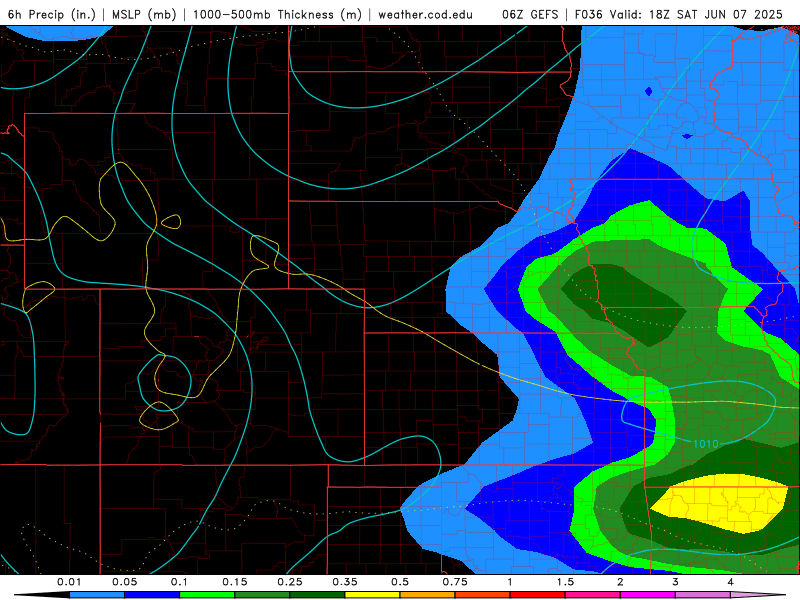
Task: Click the '06Z GEFS' model run label
Action: tap(530, 14)
